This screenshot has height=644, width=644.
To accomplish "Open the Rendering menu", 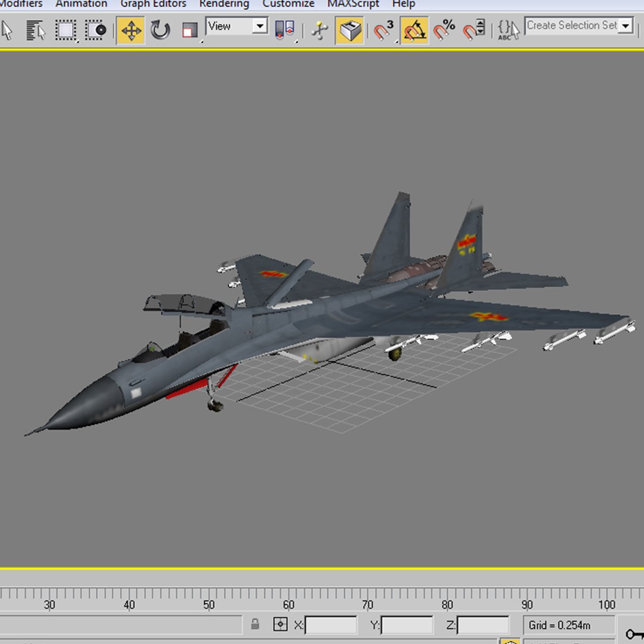I will [224, 4].
